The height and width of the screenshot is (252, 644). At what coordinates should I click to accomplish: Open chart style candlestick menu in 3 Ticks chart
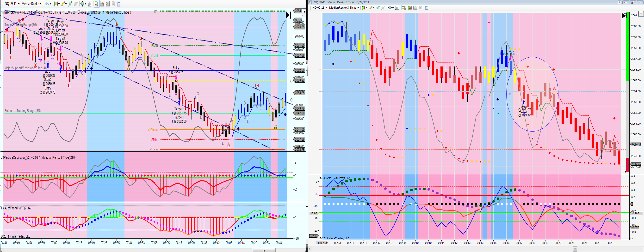tap(365, 8)
